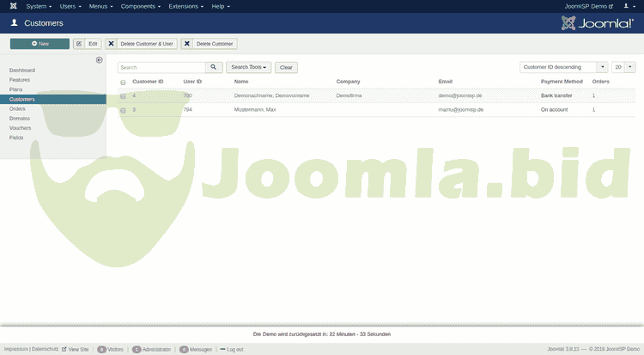Viewport: 644px width, 355px height.
Task: Select the checkbox for customer ID 3
Action: tap(123, 110)
